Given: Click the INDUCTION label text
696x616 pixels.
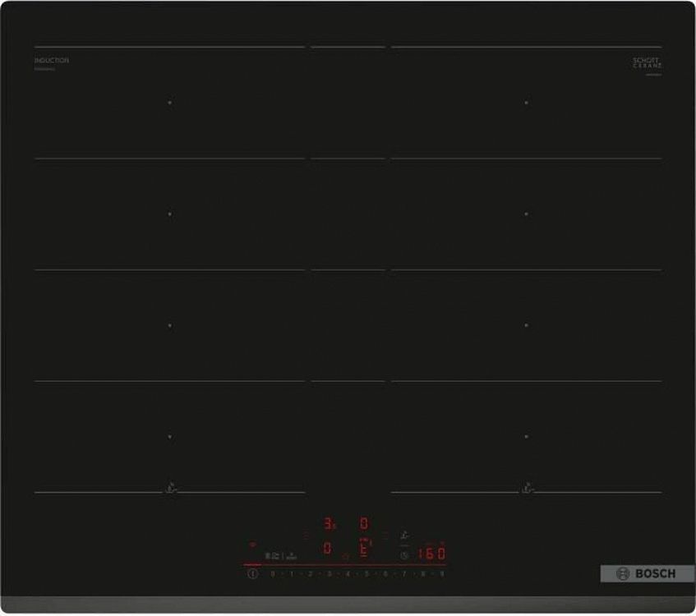Looking at the screenshot, I should click(52, 61).
